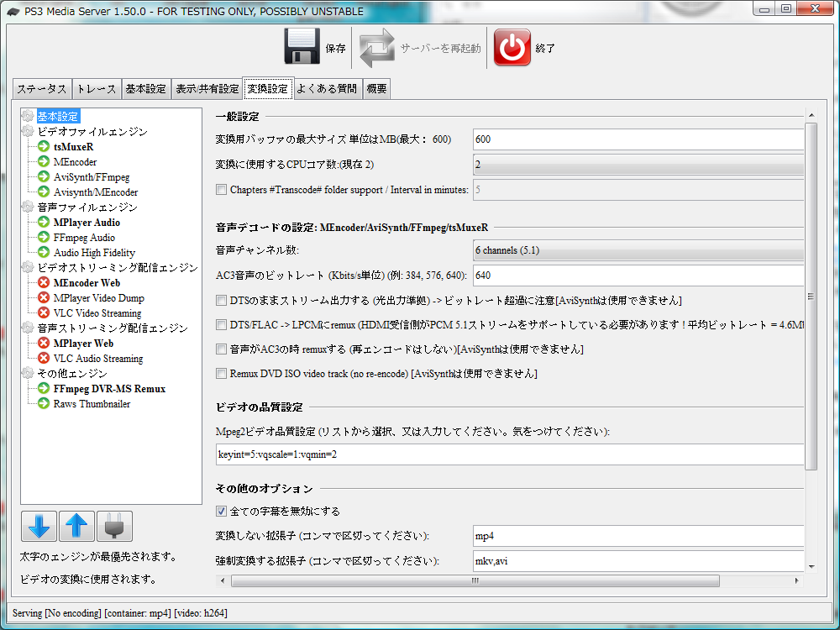Click gear icon beside 音声ストリーミング配信エンジン
The height and width of the screenshot is (630, 840).
point(28,328)
